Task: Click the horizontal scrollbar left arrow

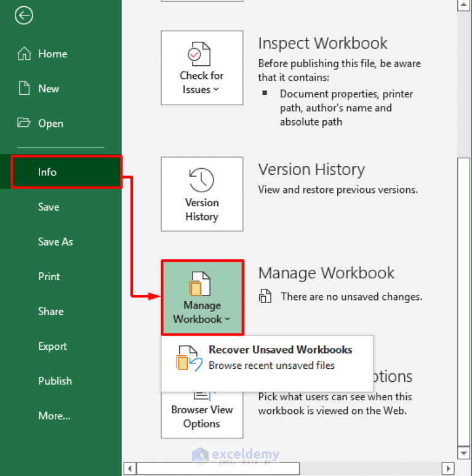Action: pos(130,469)
